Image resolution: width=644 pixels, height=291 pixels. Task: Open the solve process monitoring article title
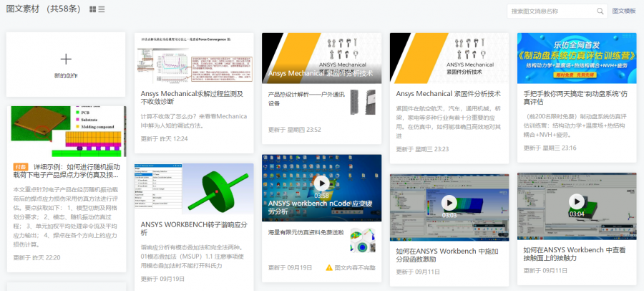(x=192, y=97)
